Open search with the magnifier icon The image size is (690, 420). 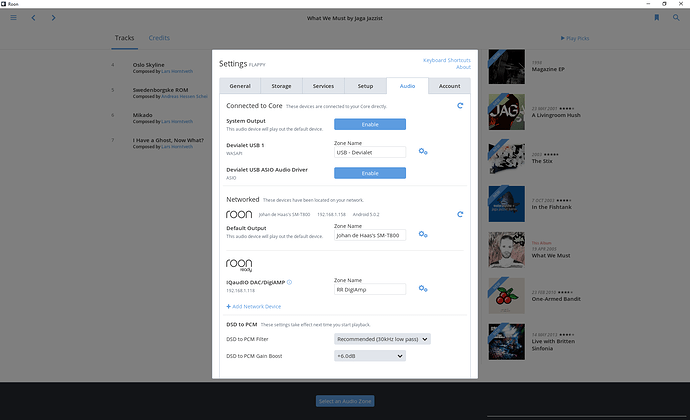point(676,18)
